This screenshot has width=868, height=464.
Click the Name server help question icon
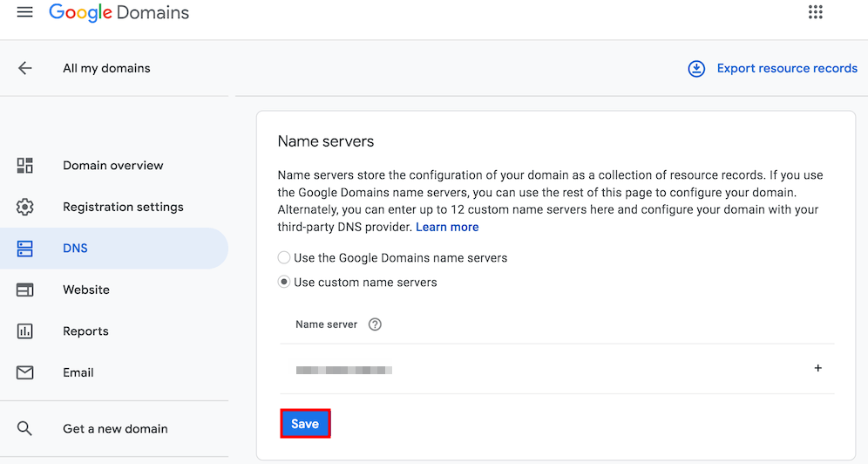[375, 324]
